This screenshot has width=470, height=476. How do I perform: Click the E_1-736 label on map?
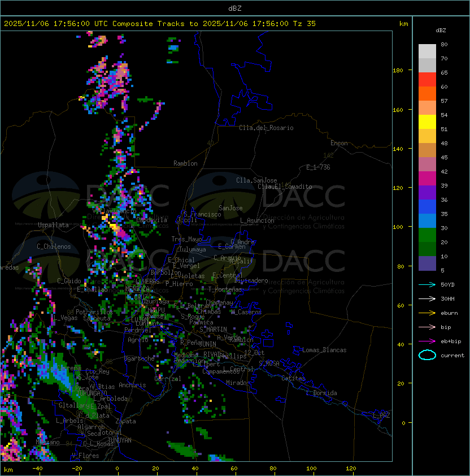click(318, 167)
